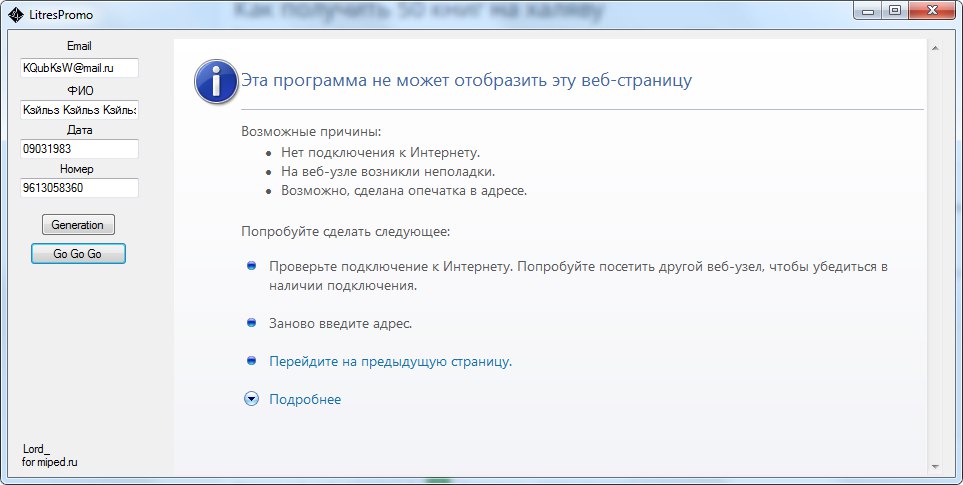Click the На веб-узле возникли неполадки text
The height and width of the screenshot is (485, 963).
pyautogui.click(x=388, y=171)
